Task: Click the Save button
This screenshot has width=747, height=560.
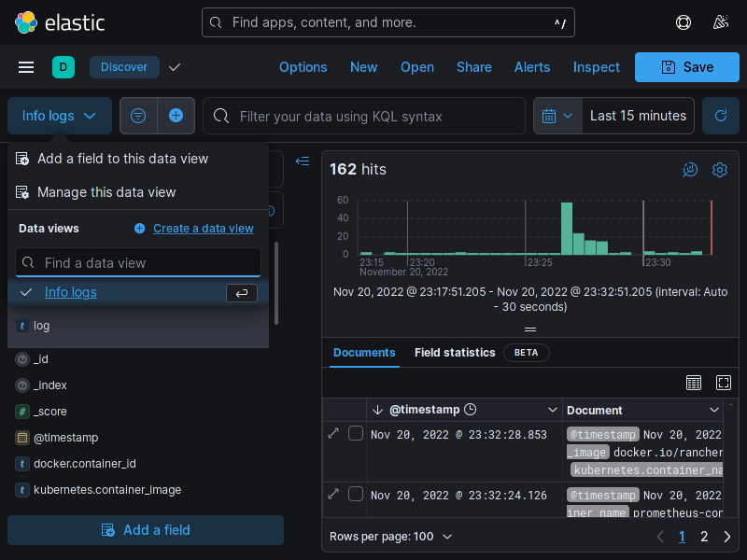Action: [686, 67]
